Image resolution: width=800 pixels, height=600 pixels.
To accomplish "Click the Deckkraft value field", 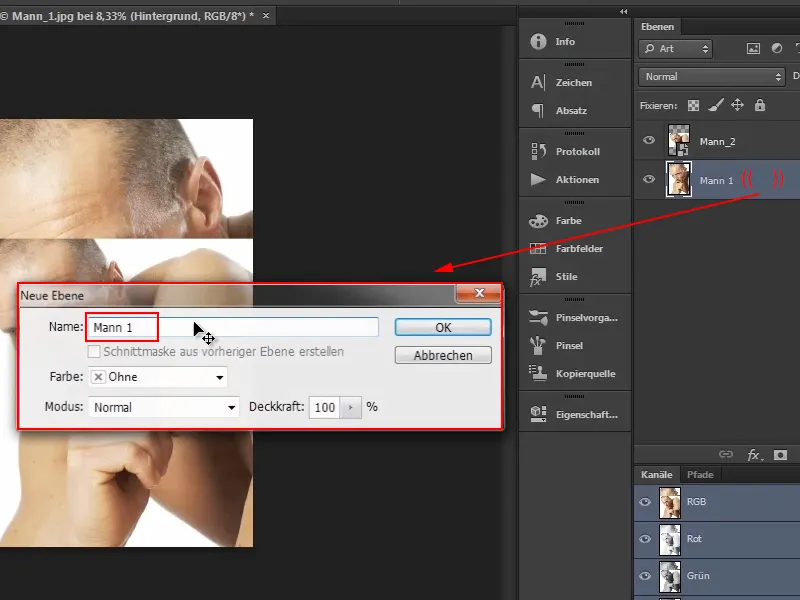I will (324, 407).
